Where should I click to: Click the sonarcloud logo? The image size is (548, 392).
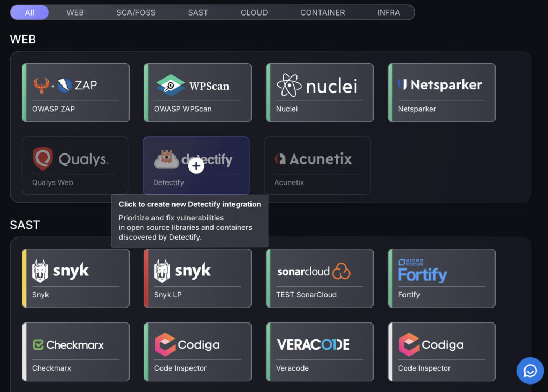point(314,271)
